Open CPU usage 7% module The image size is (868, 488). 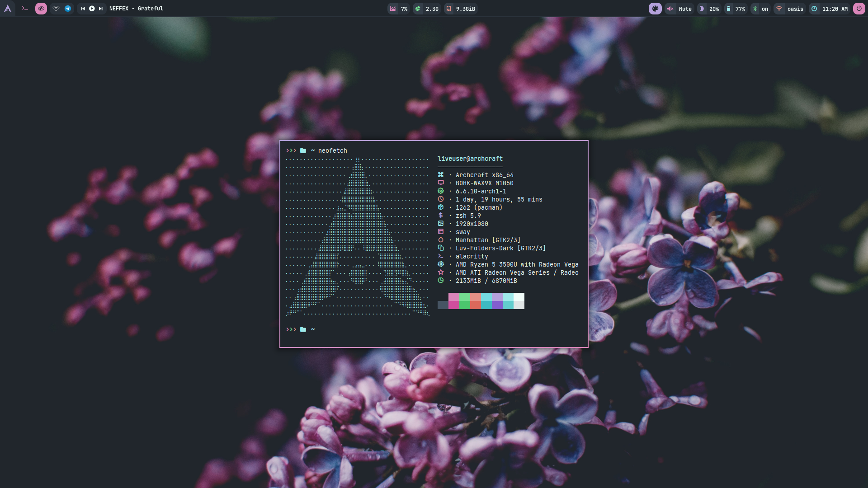(x=399, y=9)
